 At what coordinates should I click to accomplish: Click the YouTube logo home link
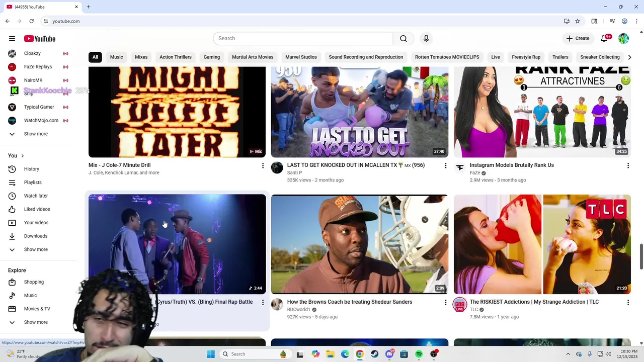coord(40,39)
